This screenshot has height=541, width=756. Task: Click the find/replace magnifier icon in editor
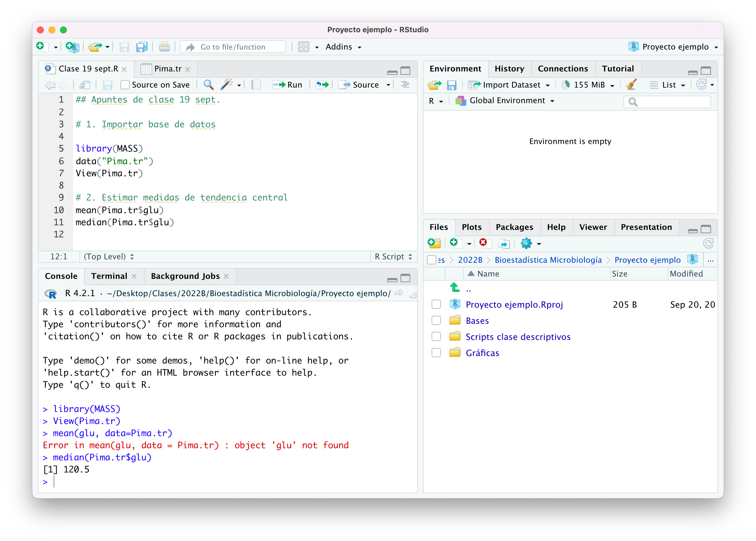pyautogui.click(x=209, y=85)
